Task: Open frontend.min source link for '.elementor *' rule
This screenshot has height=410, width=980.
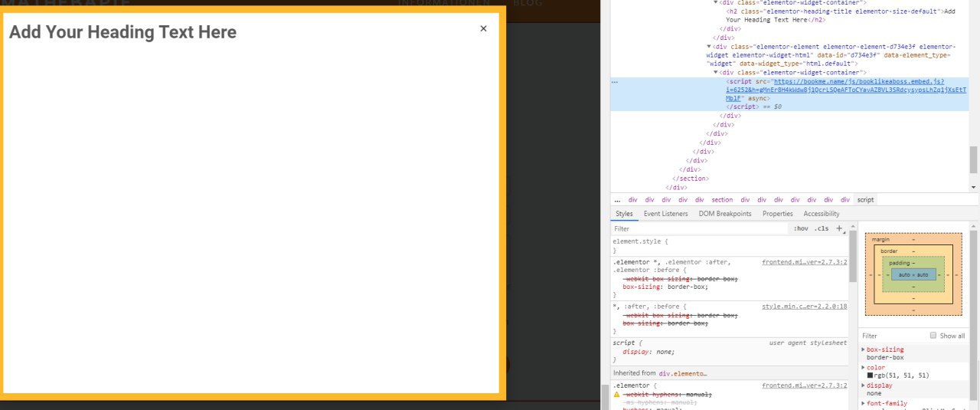Action: click(805, 262)
